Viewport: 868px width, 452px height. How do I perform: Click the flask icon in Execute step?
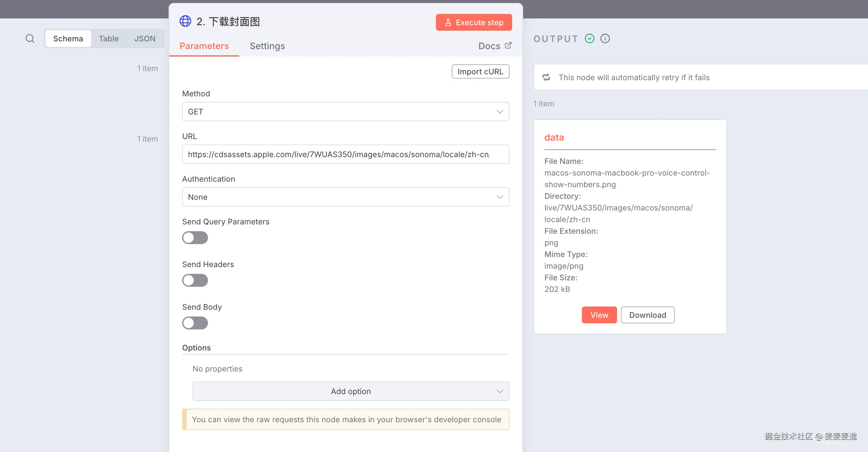448,22
